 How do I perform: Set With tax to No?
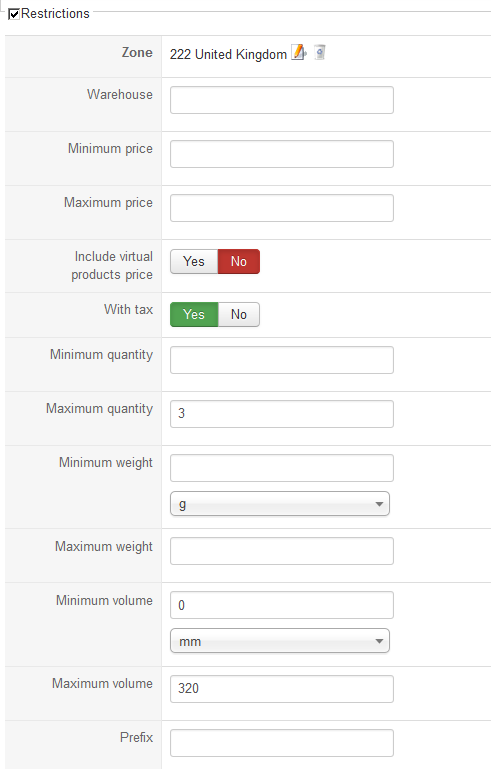click(x=239, y=314)
